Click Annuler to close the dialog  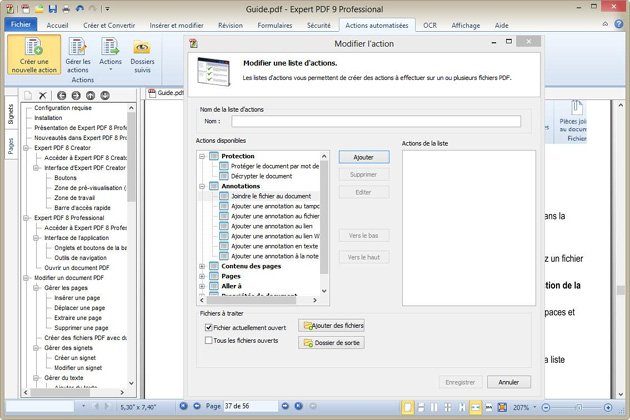click(509, 382)
